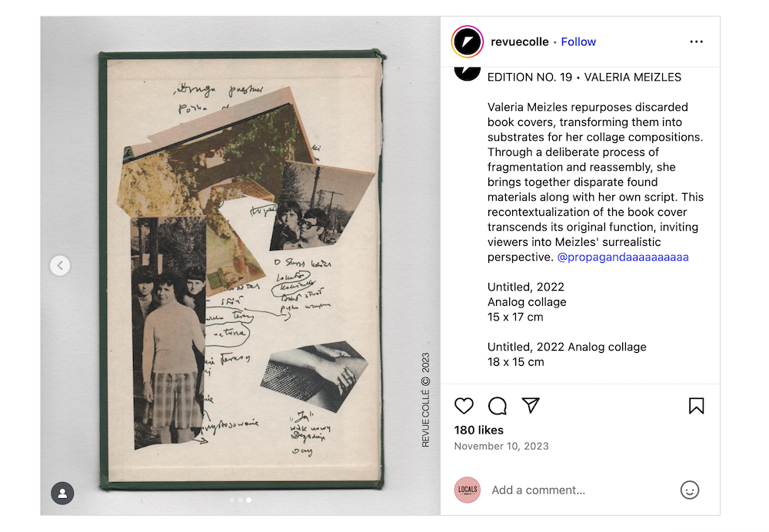This screenshot has width=769, height=532.
Task: Share the post using the paper plane icon
Action: coord(531,405)
